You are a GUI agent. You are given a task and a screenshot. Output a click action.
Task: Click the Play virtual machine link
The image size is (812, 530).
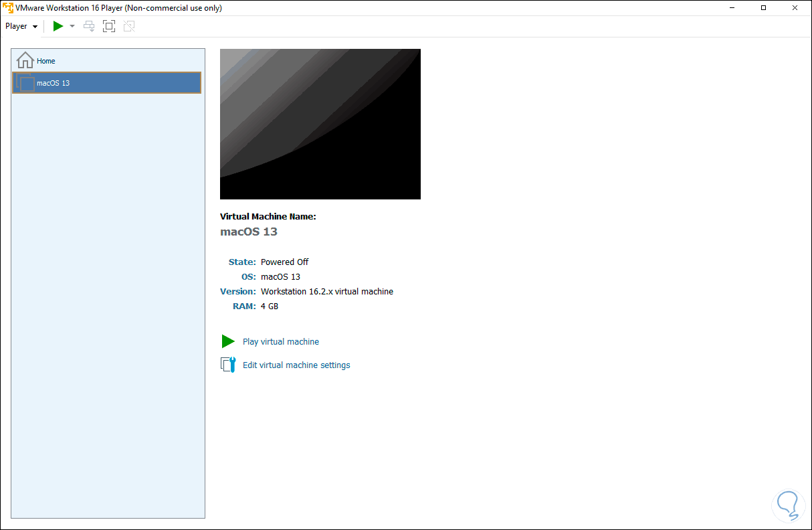(281, 342)
